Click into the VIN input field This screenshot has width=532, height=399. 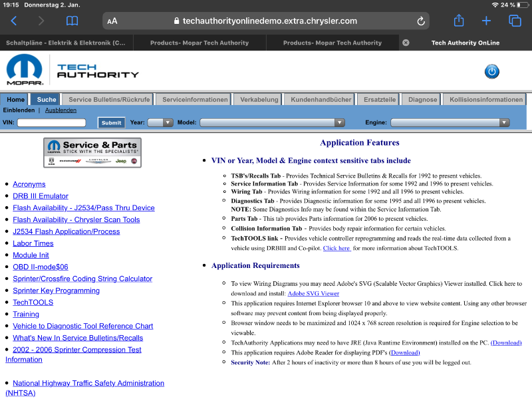[52, 122]
